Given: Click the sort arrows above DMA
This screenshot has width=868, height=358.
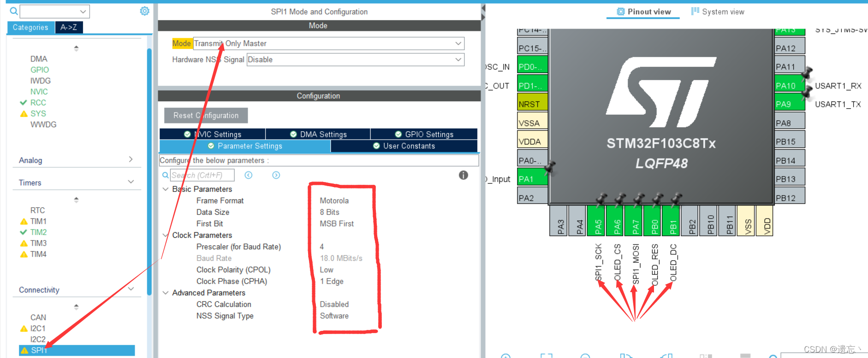Looking at the screenshot, I should [76, 48].
